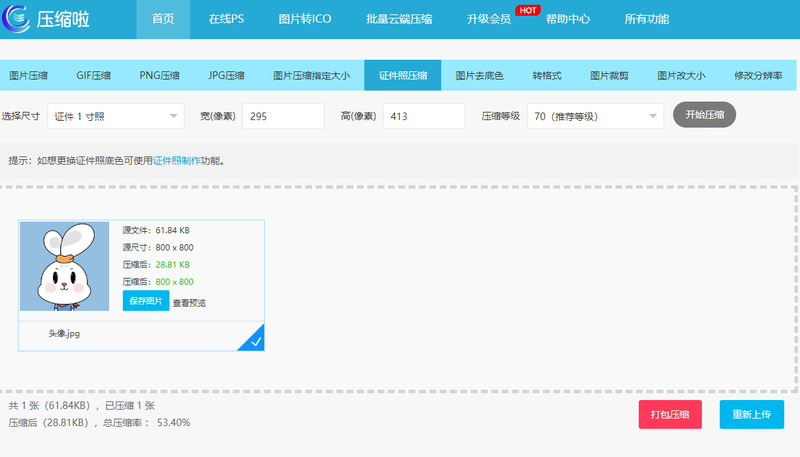This screenshot has height=457, width=800.
Task: Click the source dimensions 800 x 800
Action: click(x=174, y=247)
